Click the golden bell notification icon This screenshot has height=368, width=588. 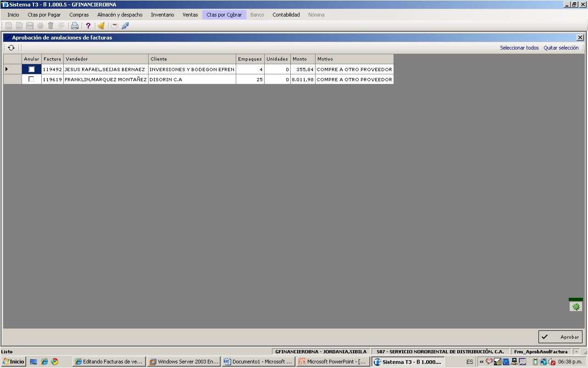(x=101, y=26)
